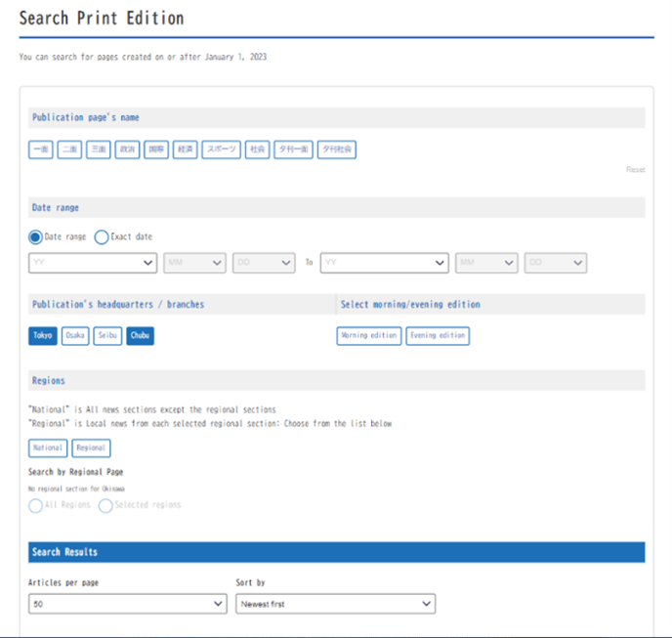
Task: Click the Reset link
Action: click(635, 170)
